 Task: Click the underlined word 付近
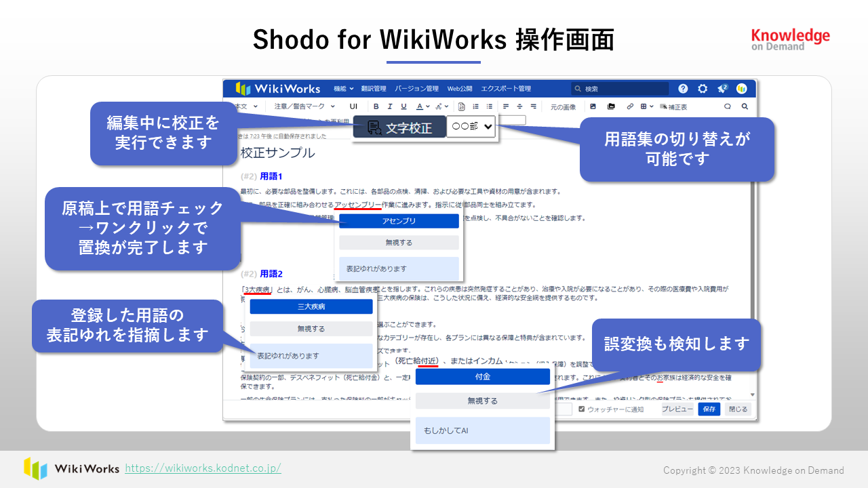(428, 361)
